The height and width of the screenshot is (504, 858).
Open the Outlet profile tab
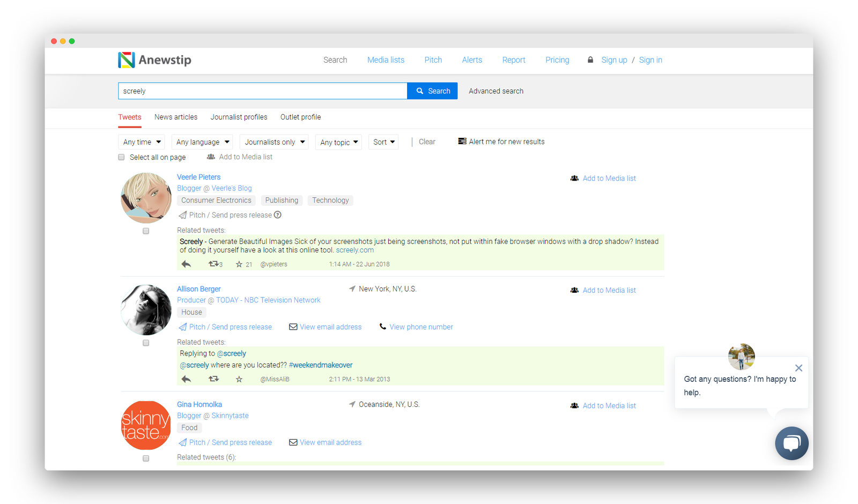point(301,117)
